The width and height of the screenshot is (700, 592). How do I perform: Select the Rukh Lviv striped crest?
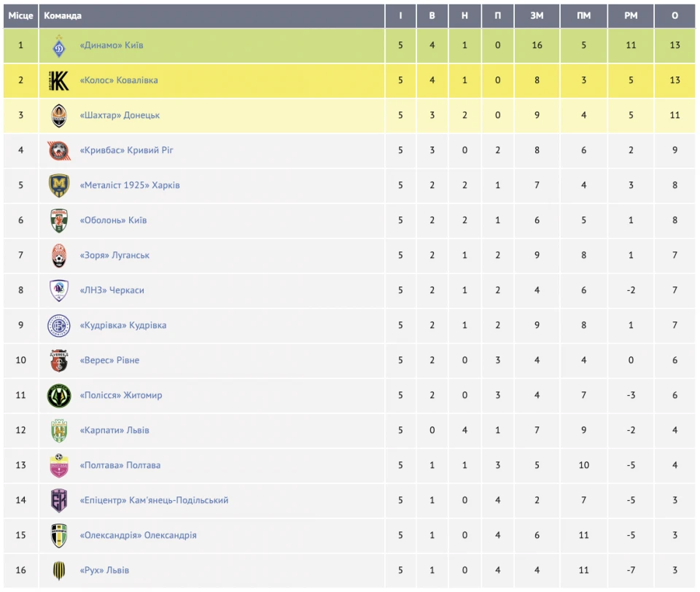(x=59, y=571)
